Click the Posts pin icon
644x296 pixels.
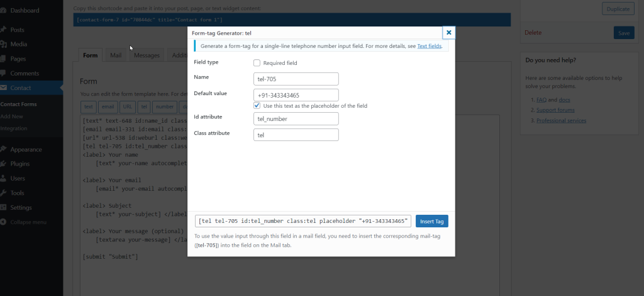tap(4, 30)
